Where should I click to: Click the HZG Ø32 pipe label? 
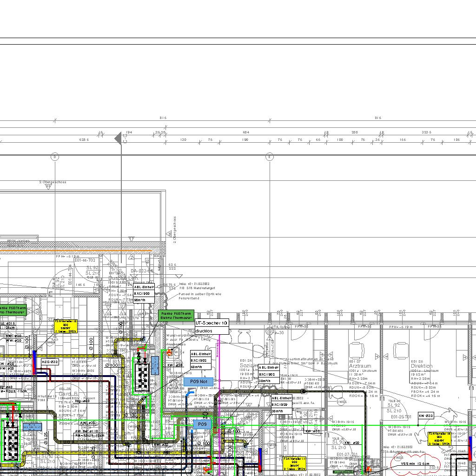click(50, 362)
